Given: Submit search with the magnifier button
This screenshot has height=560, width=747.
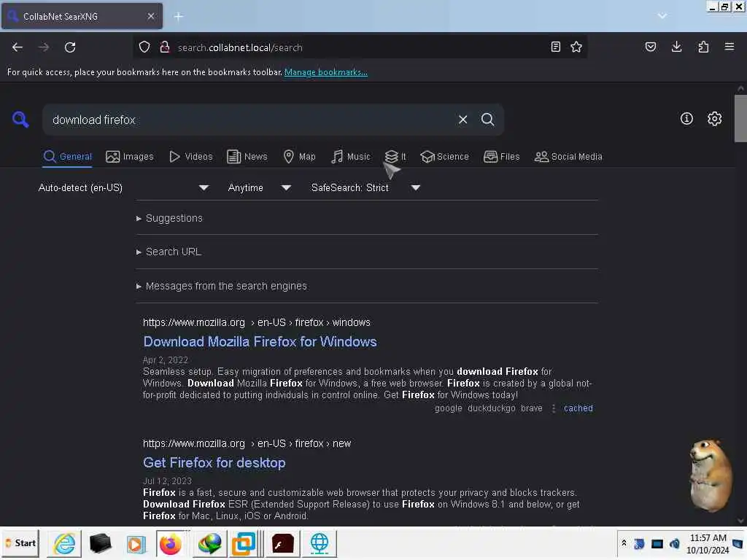Looking at the screenshot, I should pyautogui.click(x=487, y=120).
